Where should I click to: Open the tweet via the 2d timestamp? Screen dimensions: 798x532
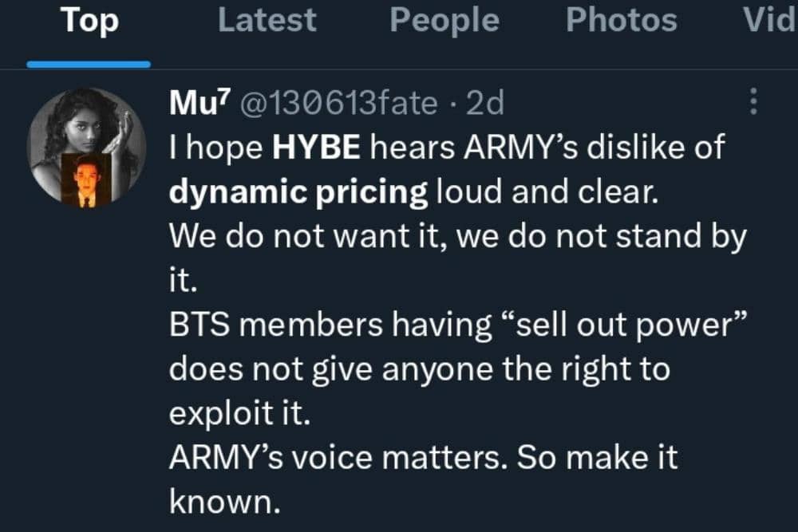485,103
